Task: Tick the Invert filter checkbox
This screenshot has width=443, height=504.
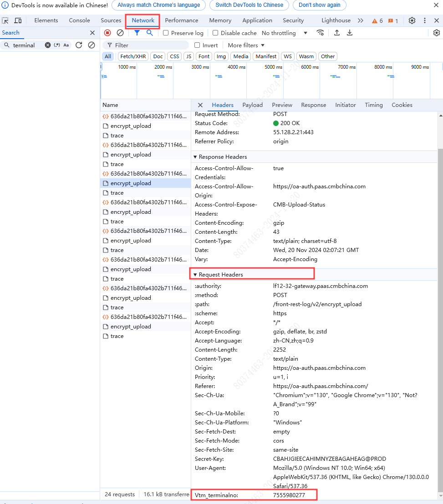Action: [x=197, y=45]
